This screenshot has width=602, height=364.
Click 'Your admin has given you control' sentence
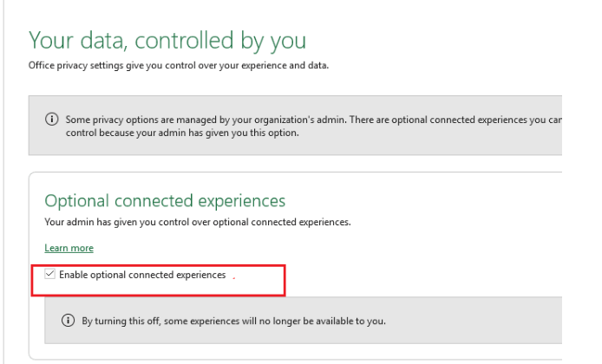click(x=198, y=222)
